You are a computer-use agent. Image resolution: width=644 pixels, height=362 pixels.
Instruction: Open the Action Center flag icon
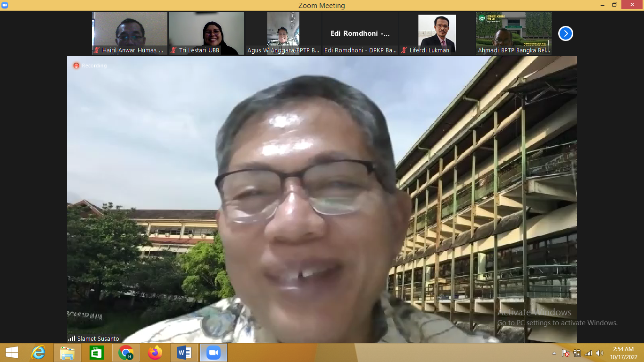pos(566,353)
